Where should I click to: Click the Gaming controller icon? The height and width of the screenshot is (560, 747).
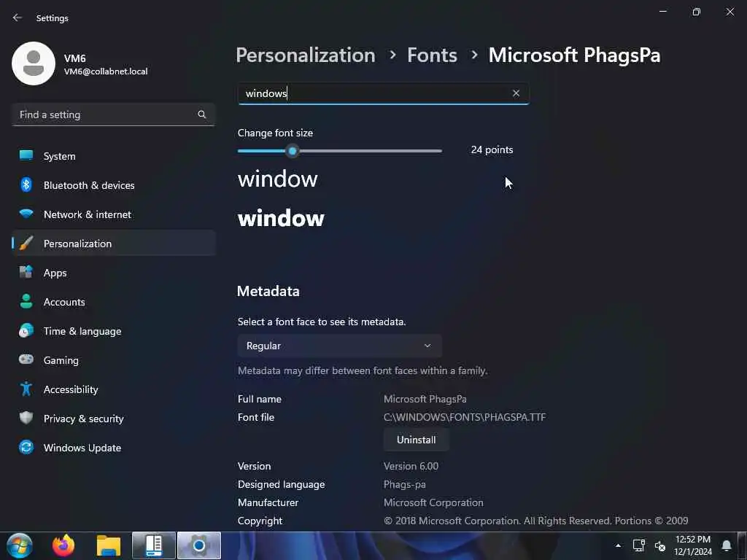(x=26, y=359)
